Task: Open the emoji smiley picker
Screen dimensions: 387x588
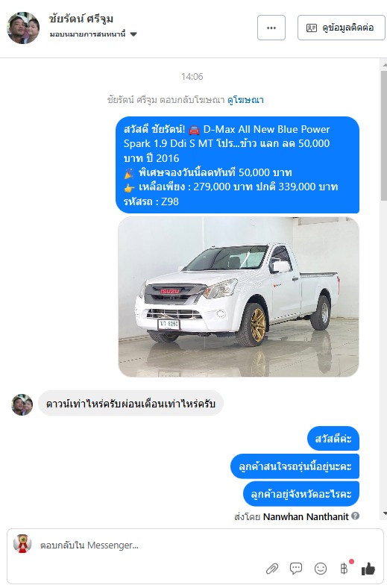Action: tap(321, 569)
